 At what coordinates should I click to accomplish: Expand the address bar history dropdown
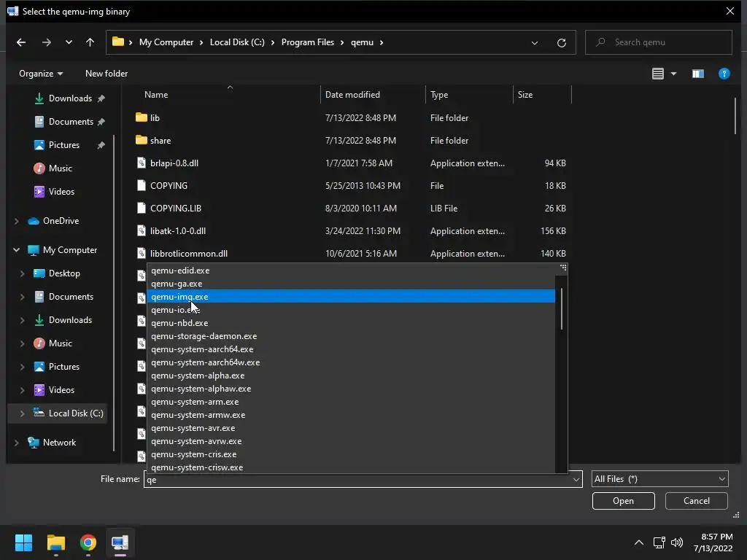(535, 43)
